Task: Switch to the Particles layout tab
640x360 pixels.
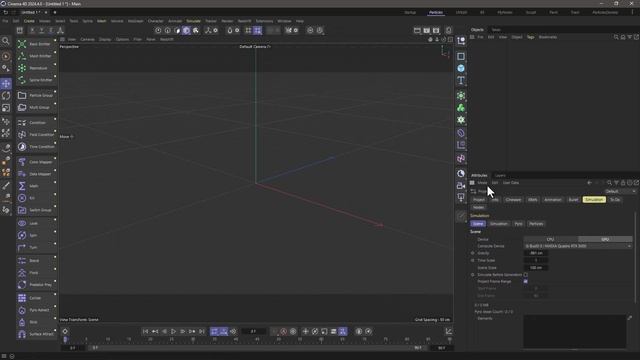Action: pos(436,12)
